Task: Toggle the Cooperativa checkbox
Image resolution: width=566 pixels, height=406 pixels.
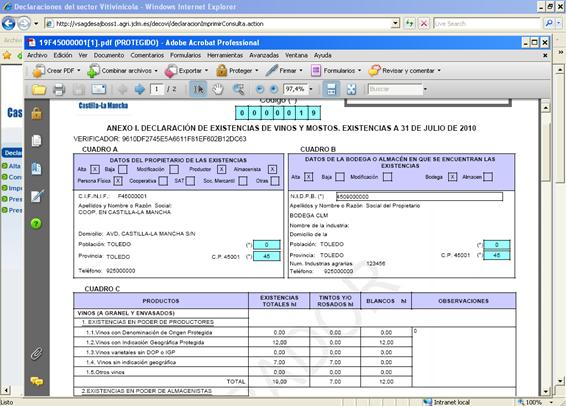Action: point(163,181)
